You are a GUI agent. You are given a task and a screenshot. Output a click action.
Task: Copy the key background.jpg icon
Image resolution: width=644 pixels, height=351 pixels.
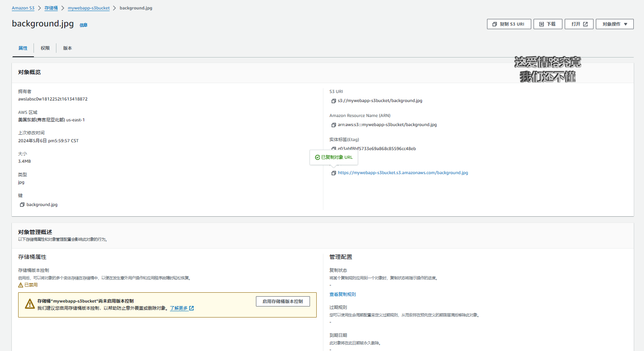coord(22,205)
